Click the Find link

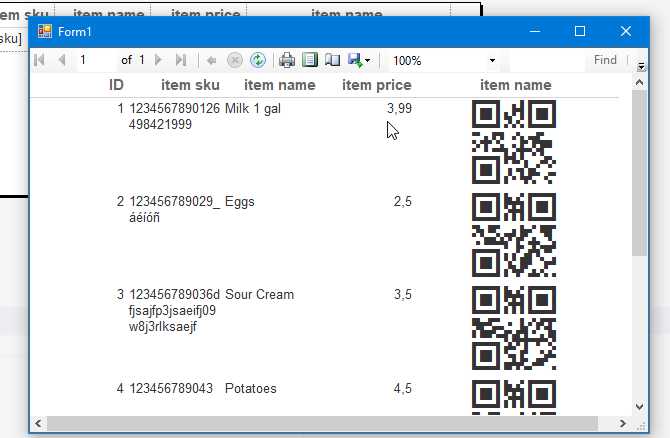[605, 60]
